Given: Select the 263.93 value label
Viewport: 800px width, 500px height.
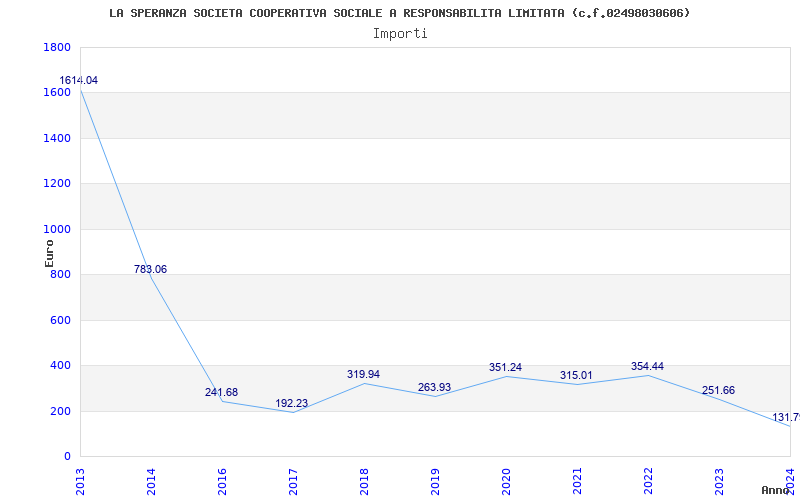Looking at the screenshot, I should pos(434,387).
